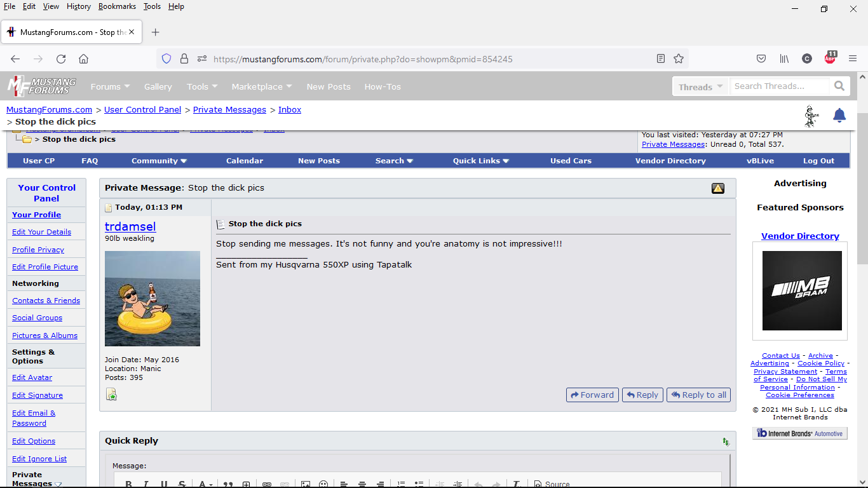Click the Search Threads input field
Screen dimensions: 868x488
pyautogui.click(x=779, y=86)
